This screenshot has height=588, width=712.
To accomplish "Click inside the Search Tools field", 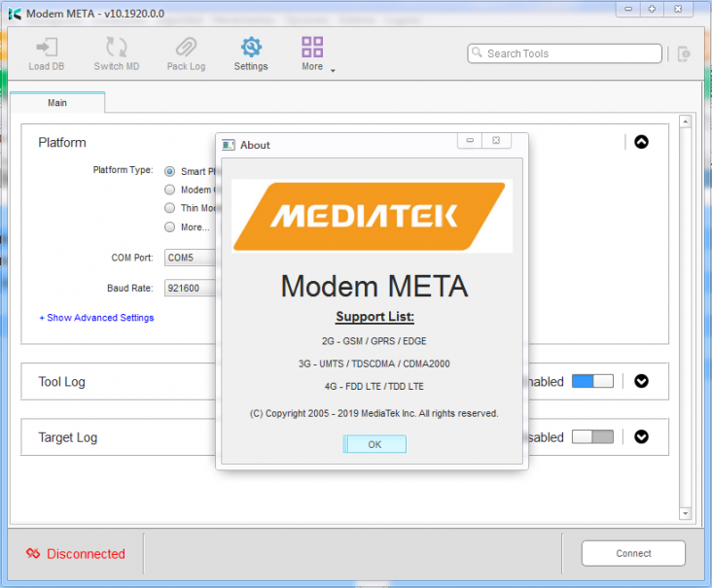I will tap(564, 53).
